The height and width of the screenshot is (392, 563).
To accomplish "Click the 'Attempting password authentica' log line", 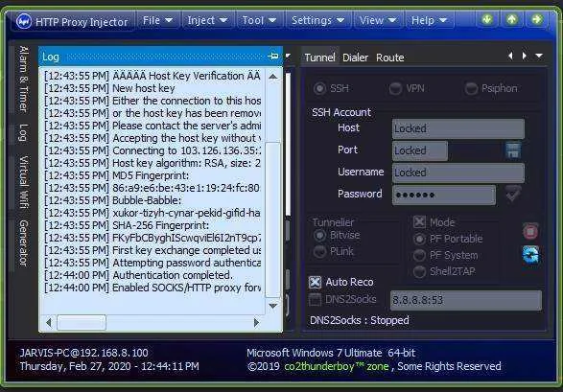I will coord(152,263).
